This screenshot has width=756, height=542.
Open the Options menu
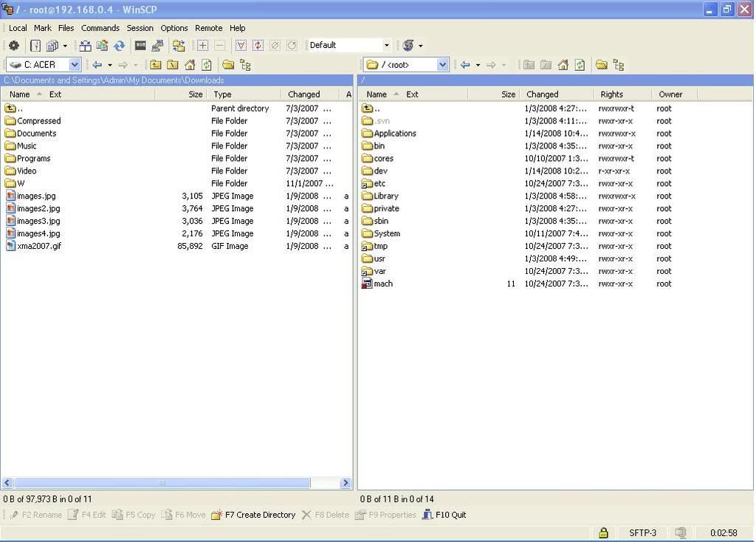174,28
